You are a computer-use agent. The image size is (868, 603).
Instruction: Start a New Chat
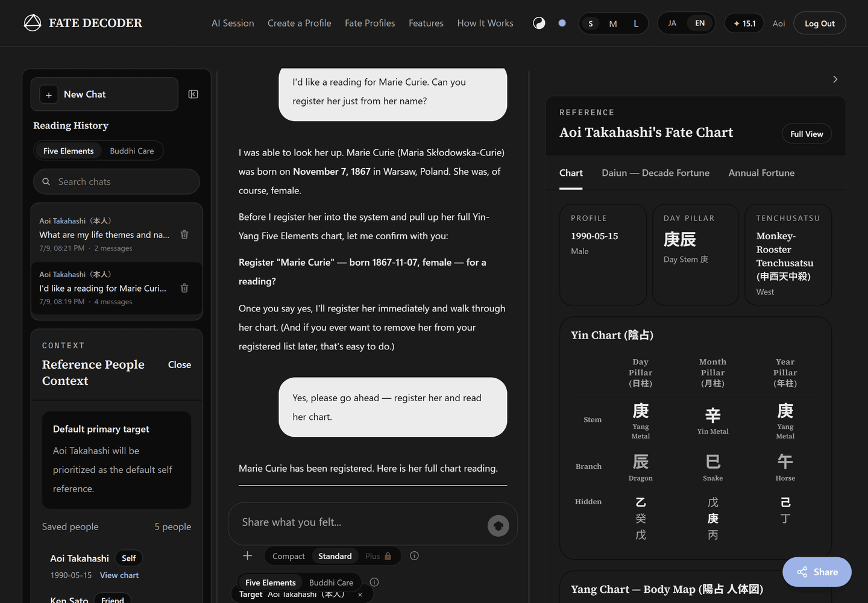(104, 94)
